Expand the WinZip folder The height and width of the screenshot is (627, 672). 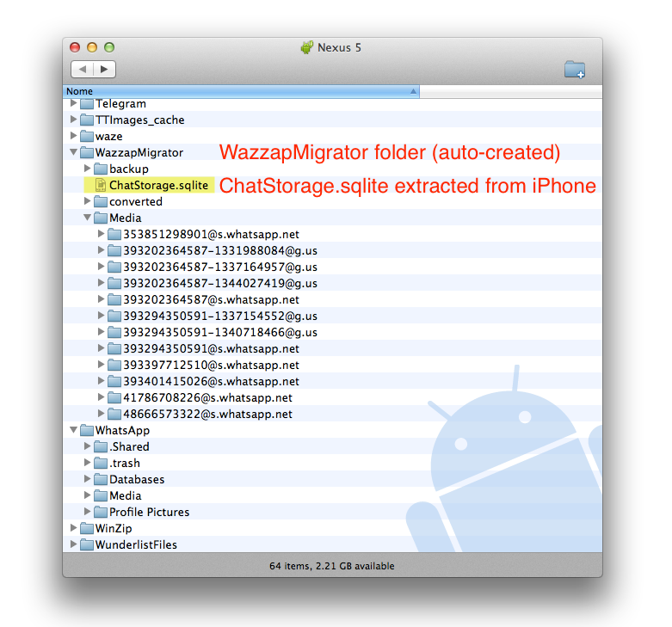73,527
